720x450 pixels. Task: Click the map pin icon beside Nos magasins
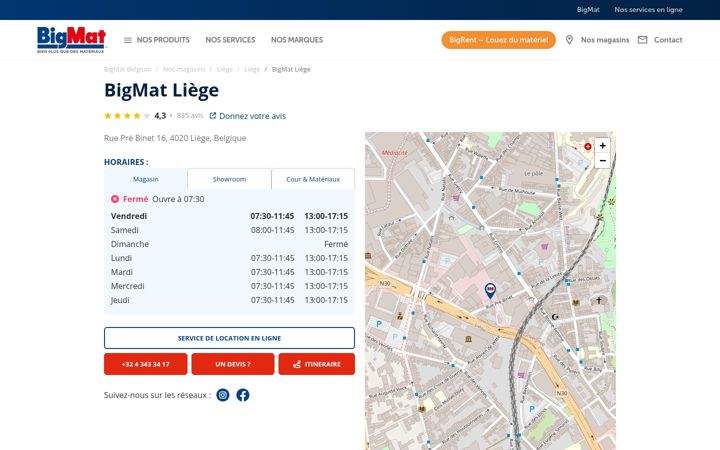(x=569, y=40)
